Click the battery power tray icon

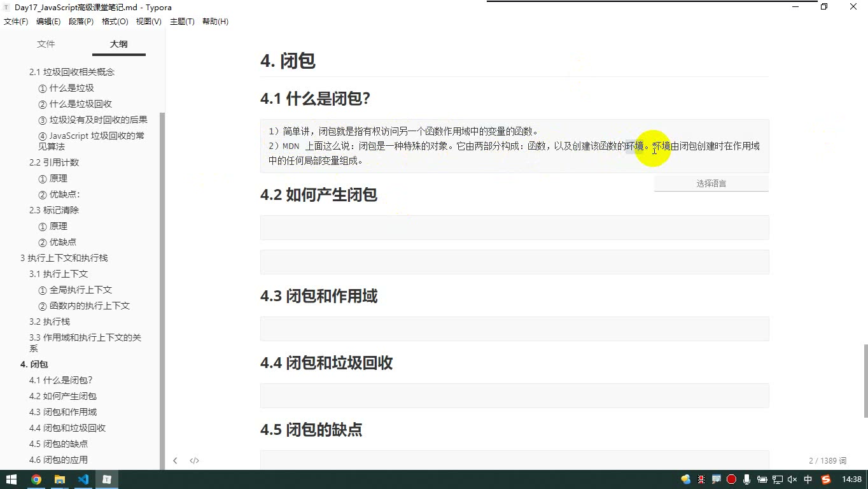[762, 479]
